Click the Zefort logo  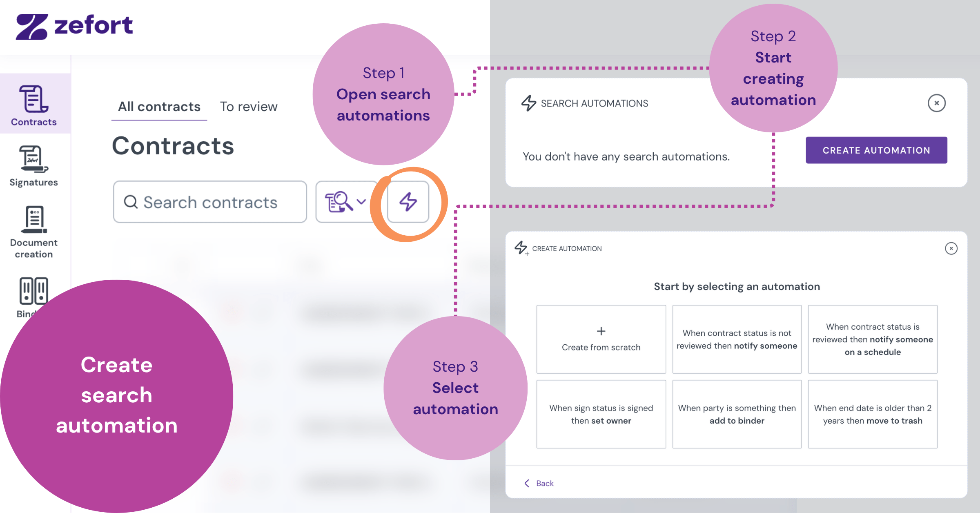coord(74,27)
